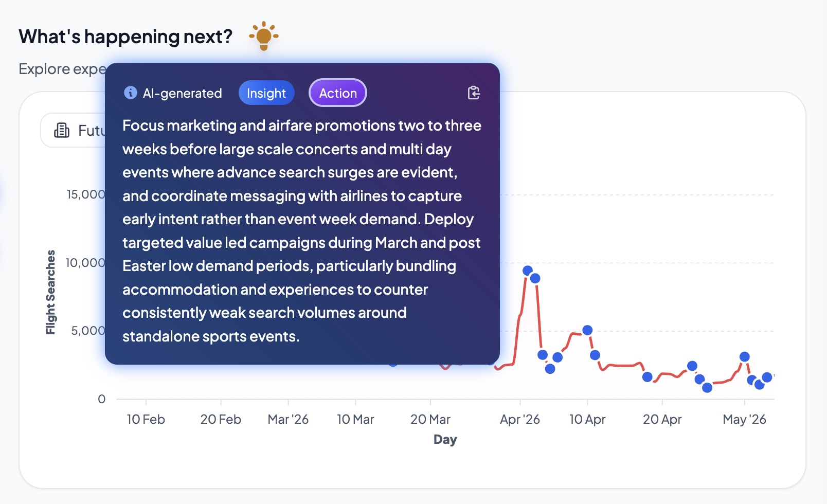This screenshot has width=827, height=504.
Task: Click the newspaper icon in the Futu button
Action: tap(62, 131)
